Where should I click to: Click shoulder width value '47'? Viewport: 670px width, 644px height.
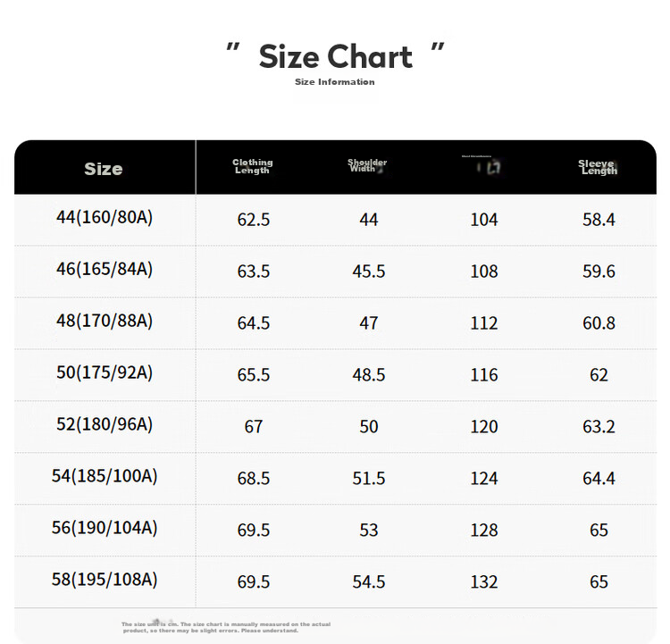[x=369, y=323]
